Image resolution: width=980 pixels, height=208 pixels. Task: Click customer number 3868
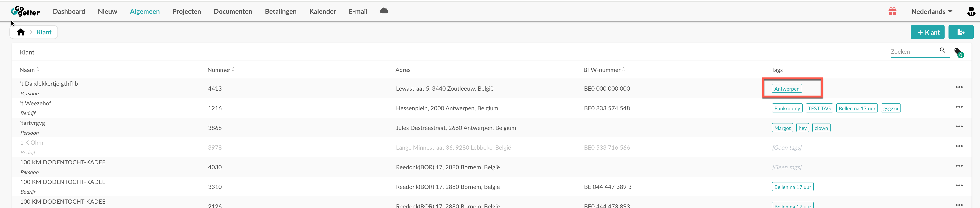pyautogui.click(x=215, y=128)
